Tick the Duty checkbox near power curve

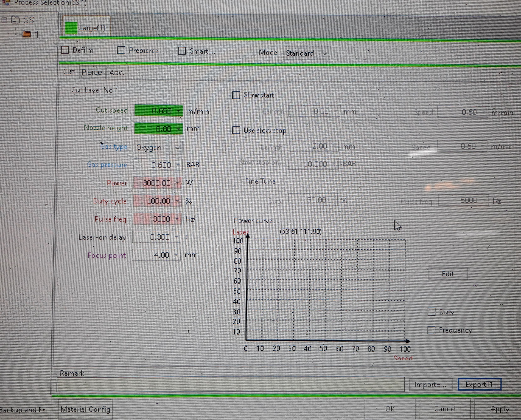click(431, 312)
